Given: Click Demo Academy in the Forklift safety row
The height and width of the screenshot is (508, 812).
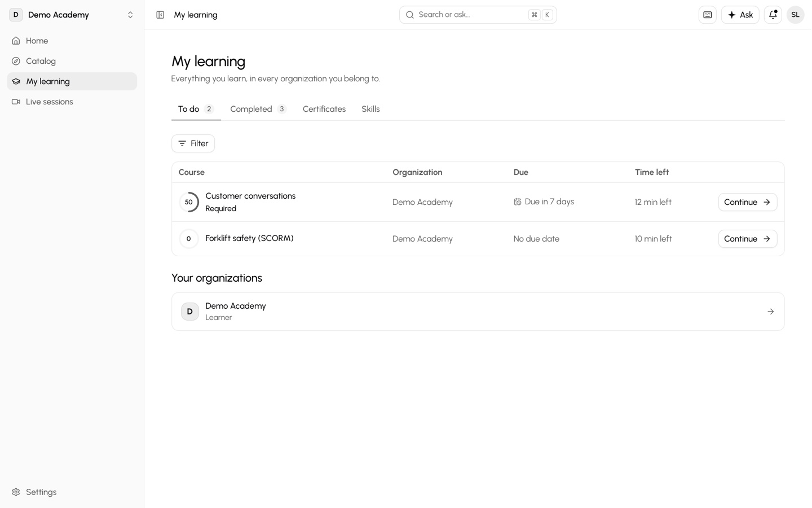Looking at the screenshot, I should point(422,239).
